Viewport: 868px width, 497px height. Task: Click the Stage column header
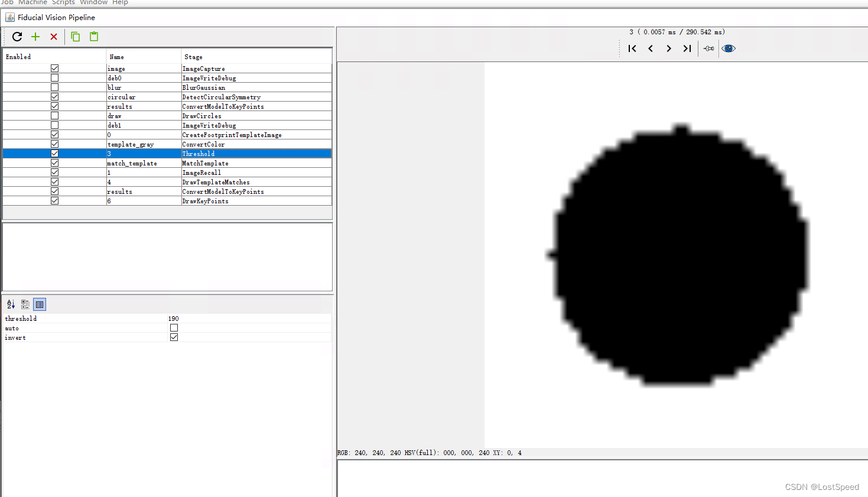click(x=256, y=57)
